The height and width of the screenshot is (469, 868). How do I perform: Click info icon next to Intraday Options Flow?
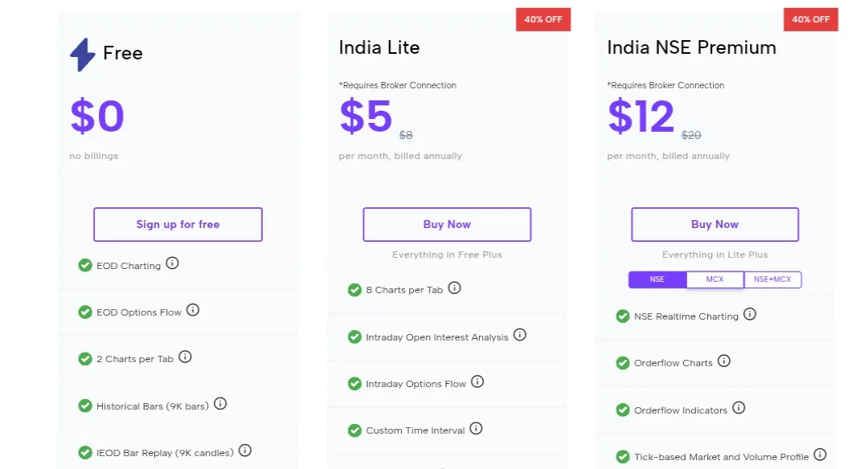(477, 381)
